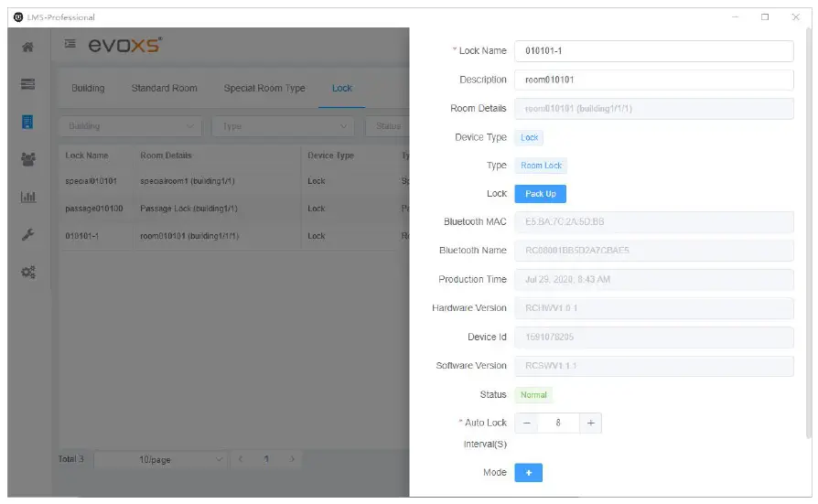Select the special010101 table row name
The width and height of the screenshot is (818, 504).
coord(91,181)
